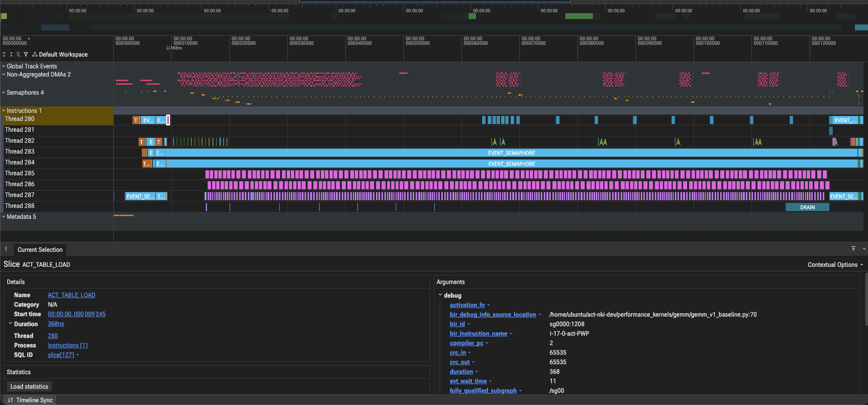Click the expand all tracks icon
Screen dimensions: 868x405
pos(4,54)
